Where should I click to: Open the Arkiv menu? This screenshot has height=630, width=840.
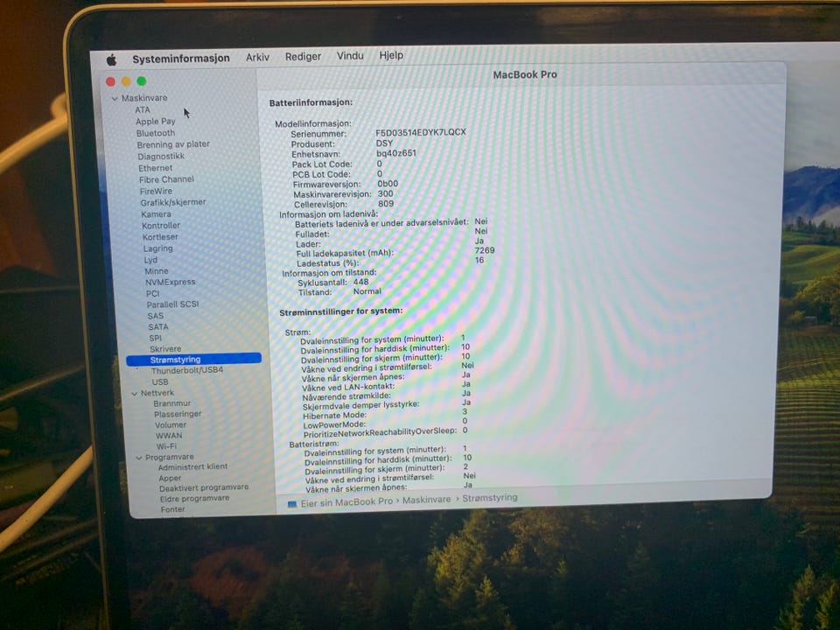(257, 57)
